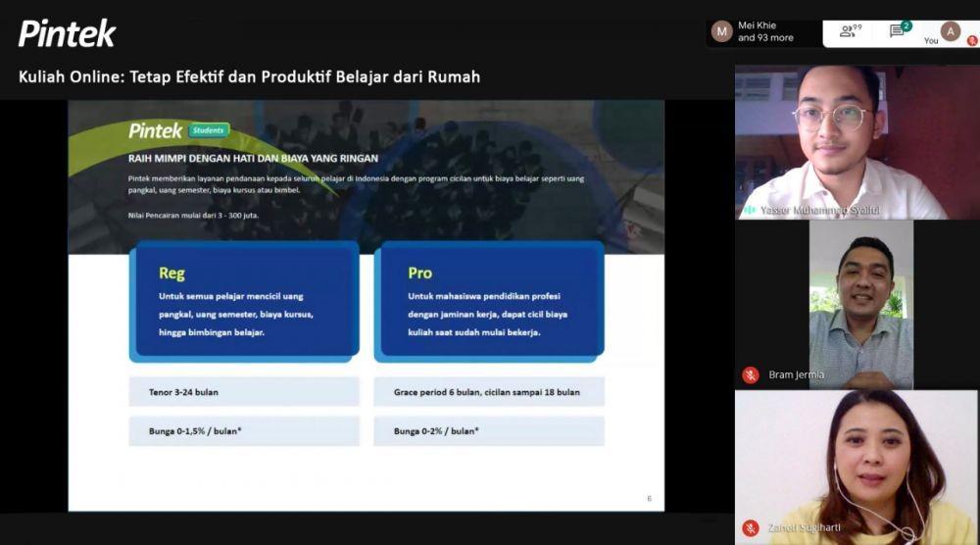Click the 'M' avatar for Mei Khie
This screenshot has height=545, width=980.
pyautogui.click(x=721, y=31)
